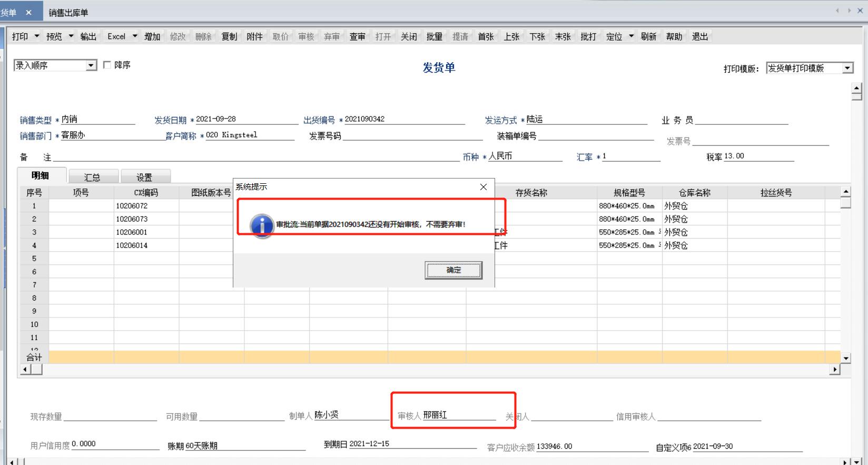Click 刷新 to refresh the document

pos(648,36)
